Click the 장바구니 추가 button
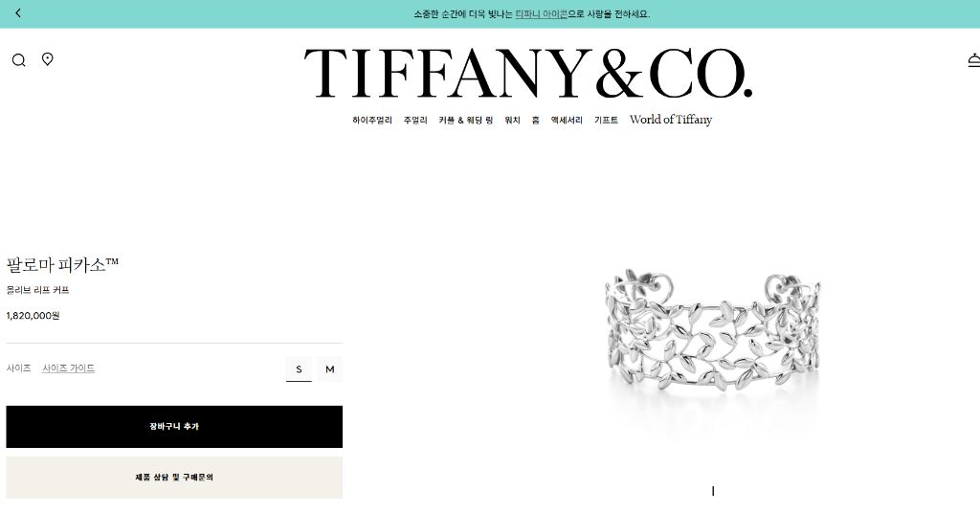Screen dimensions: 980x513 pos(174,427)
